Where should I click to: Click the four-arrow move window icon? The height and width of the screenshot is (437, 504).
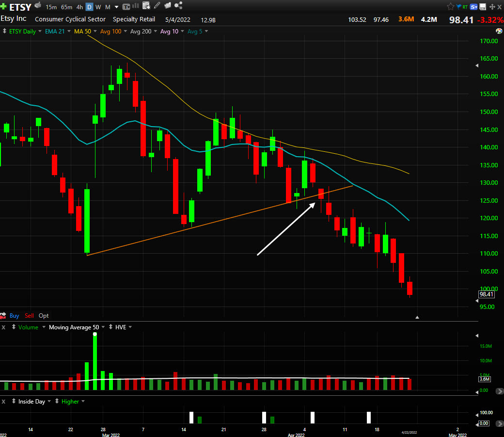tap(492, 7)
